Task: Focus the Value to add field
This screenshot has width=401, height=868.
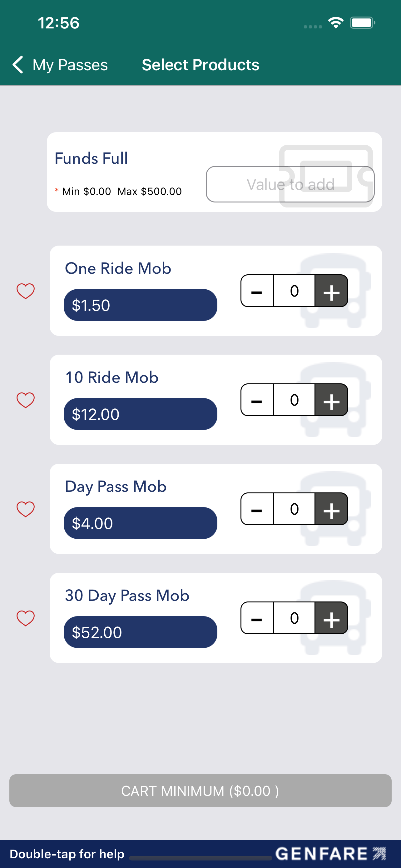Action: point(290,184)
